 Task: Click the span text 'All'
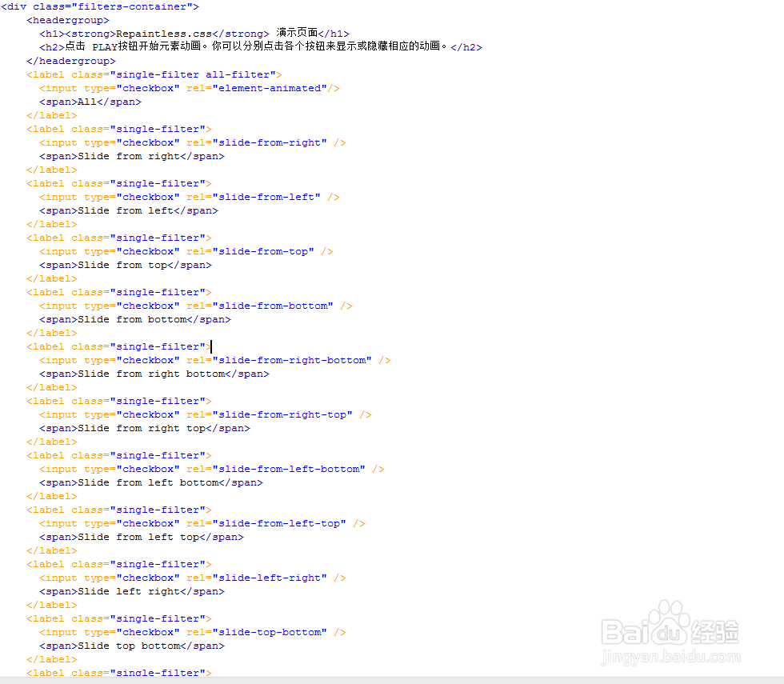pyautogui.click(x=87, y=102)
